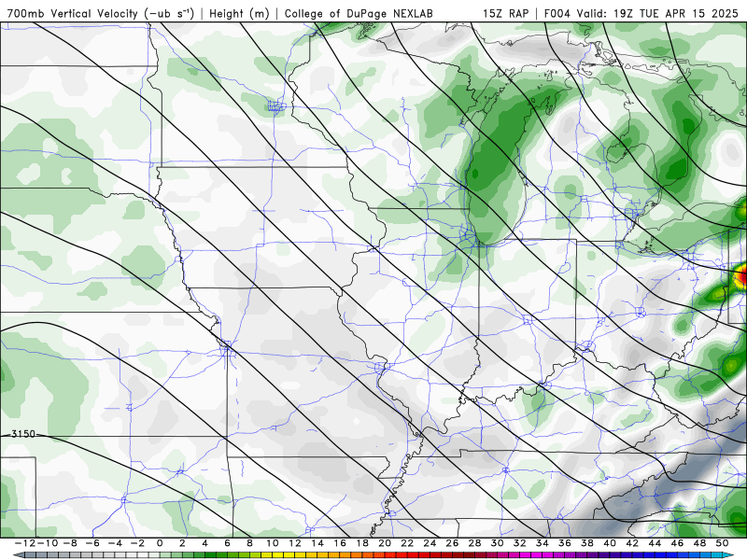Click the "42" colorbar scale label
The image size is (747, 560).
[632, 543]
